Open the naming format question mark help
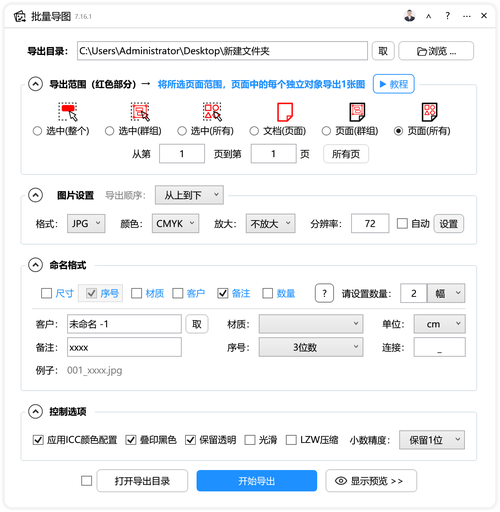Image resolution: width=500 pixels, height=512 pixels. click(324, 293)
